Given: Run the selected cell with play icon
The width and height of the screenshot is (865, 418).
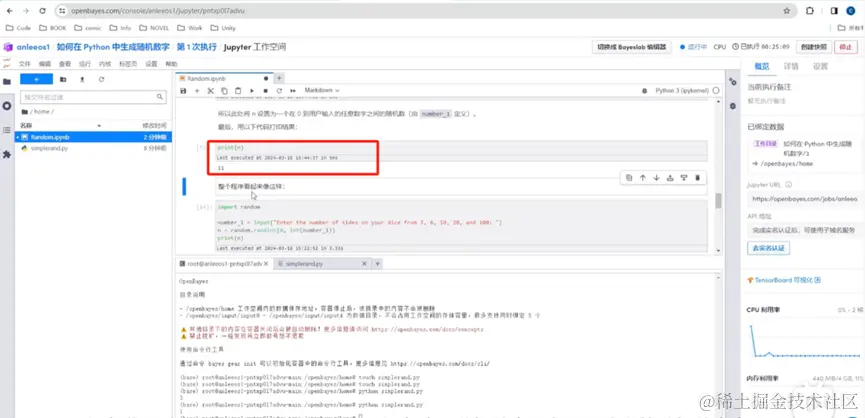Looking at the screenshot, I should click(x=252, y=90).
